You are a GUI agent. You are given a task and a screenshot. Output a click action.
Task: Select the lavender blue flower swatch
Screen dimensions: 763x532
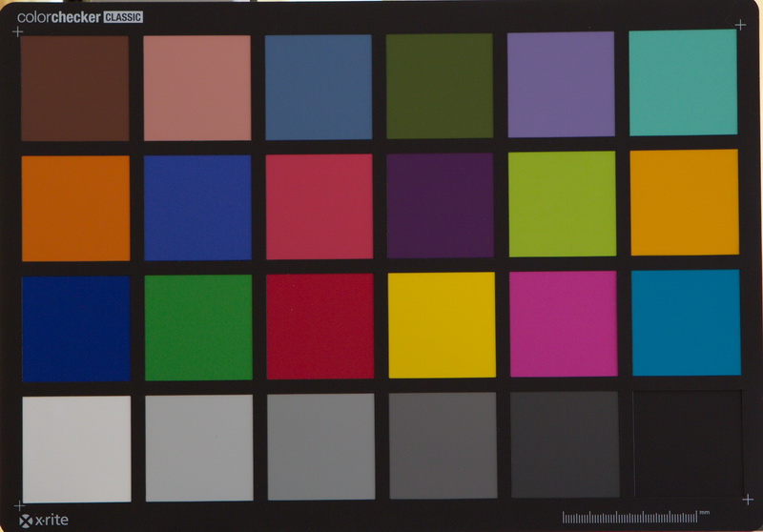point(561,85)
